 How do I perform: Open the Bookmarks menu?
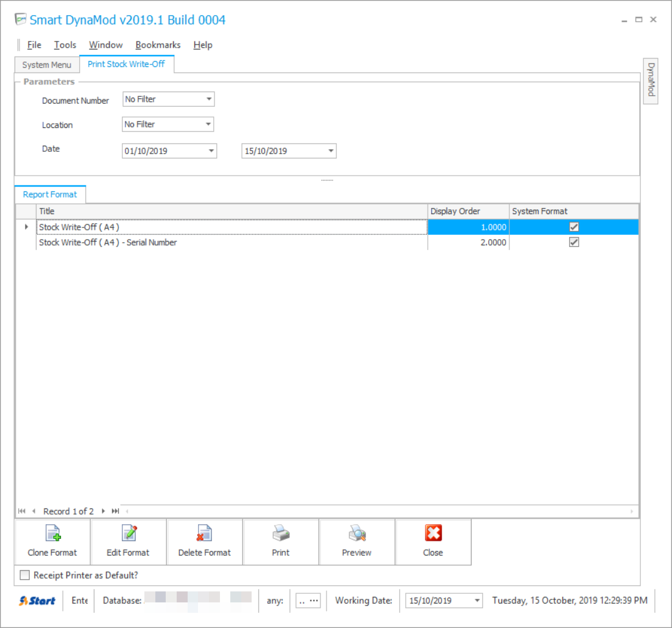coord(158,45)
